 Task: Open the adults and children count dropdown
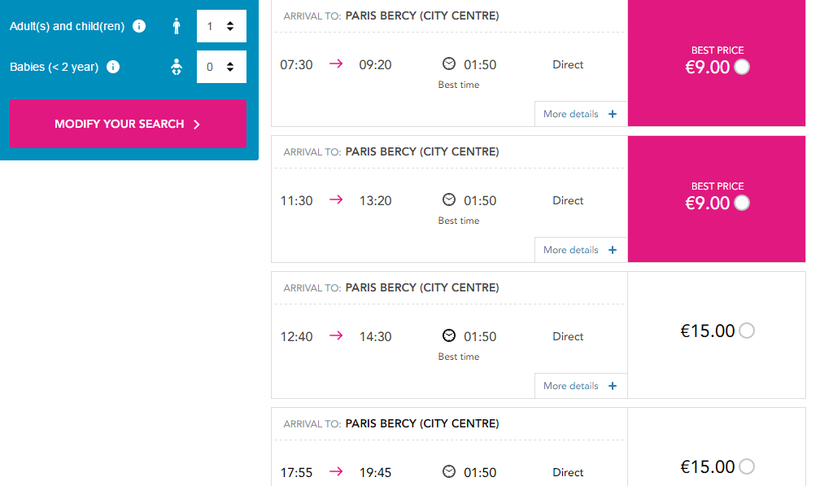[221, 26]
